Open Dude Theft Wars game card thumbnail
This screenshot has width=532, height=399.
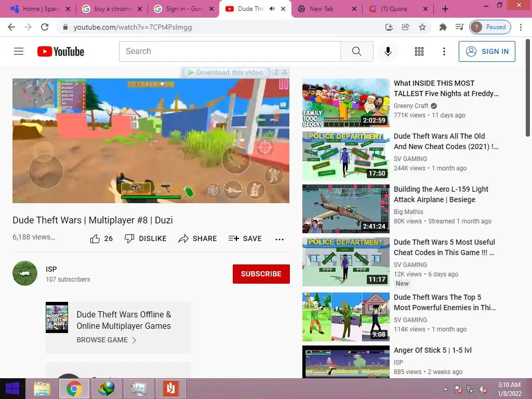pos(57,317)
